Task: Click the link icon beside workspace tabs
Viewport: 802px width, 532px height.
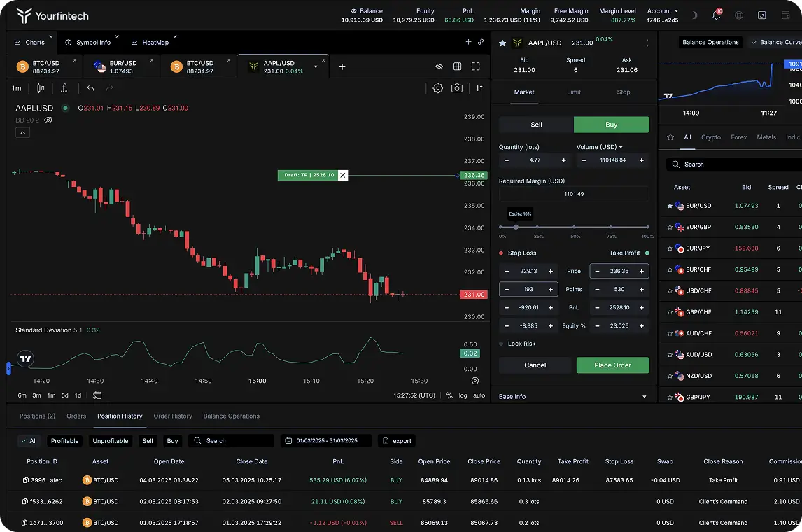Action: [x=481, y=42]
